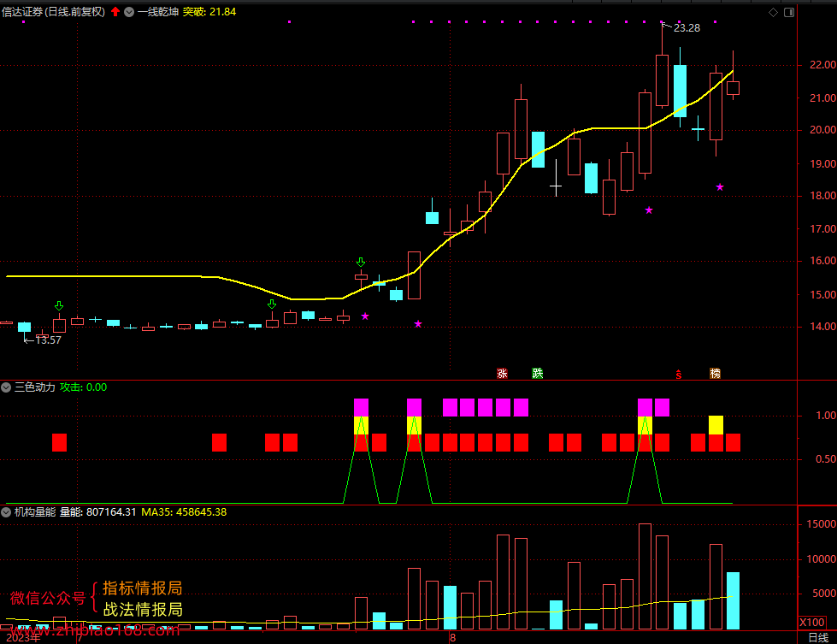Click the red up arrow beside stock title
This screenshot has height=644, width=837.
click(115, 12)
